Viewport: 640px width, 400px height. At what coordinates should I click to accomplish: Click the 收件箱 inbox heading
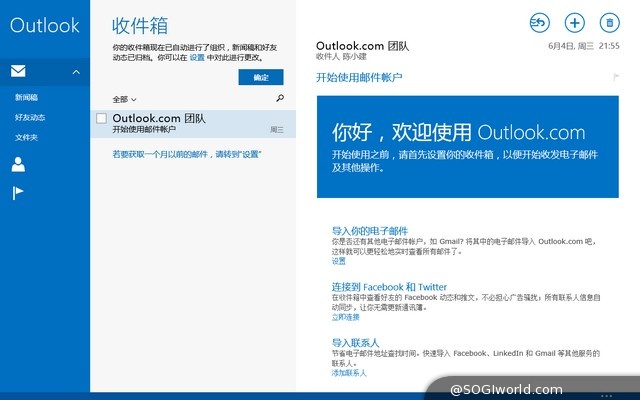pos(140,26)
